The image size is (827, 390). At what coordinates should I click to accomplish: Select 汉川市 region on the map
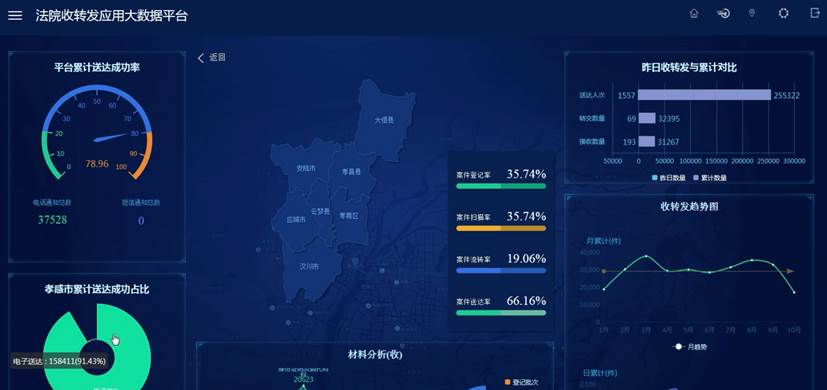(309, 267)
